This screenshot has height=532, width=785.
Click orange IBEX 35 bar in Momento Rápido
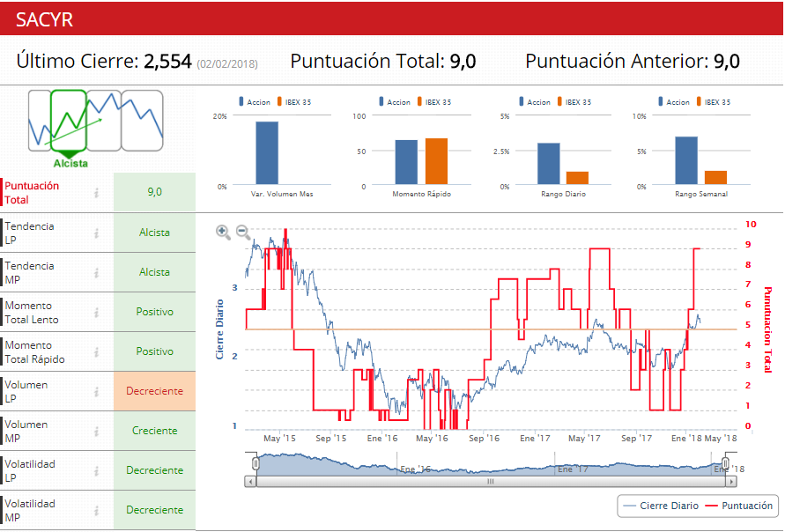point(437,162)
